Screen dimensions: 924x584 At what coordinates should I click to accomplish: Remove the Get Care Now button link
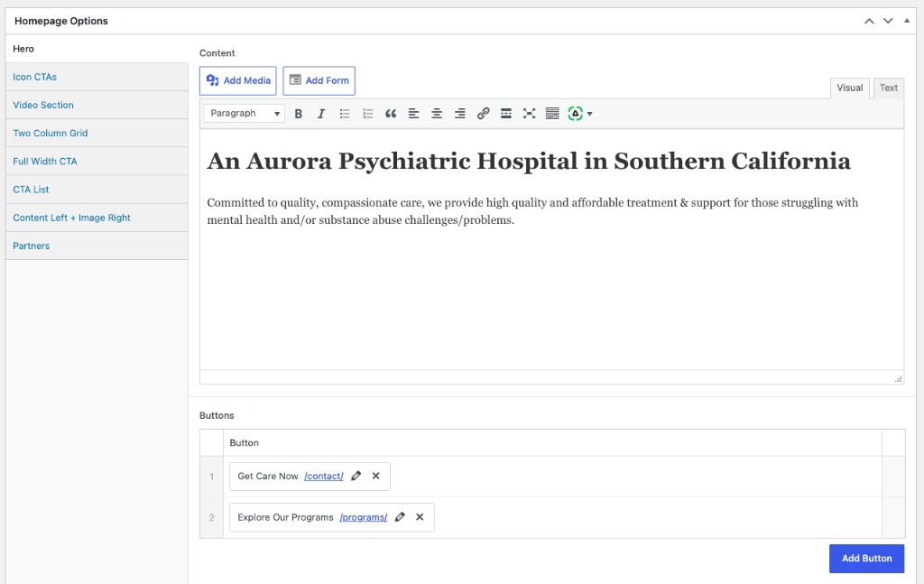376,477
